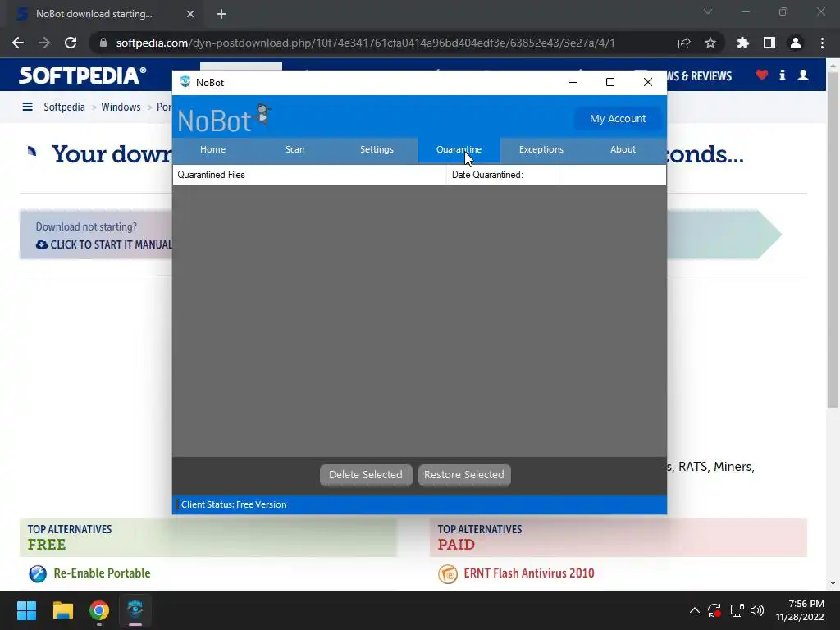Open network settings tray icon
This screenshot has width=840, height=630.
pos(737,610)
